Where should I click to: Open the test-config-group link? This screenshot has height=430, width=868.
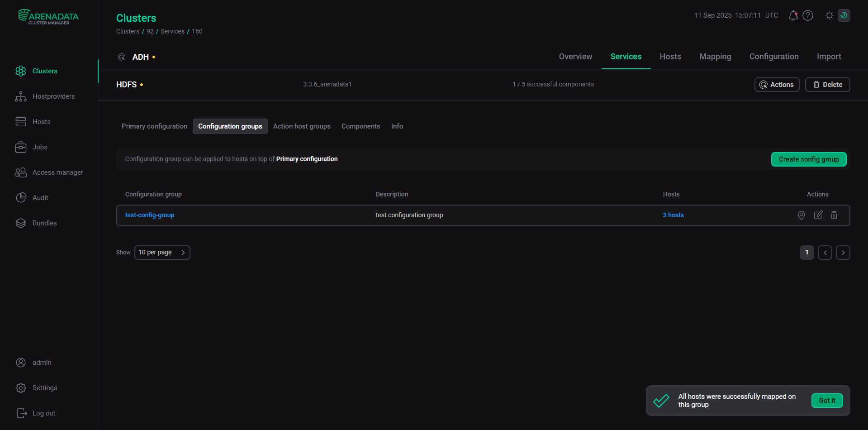pyautogui.click(x=150, y=215)
